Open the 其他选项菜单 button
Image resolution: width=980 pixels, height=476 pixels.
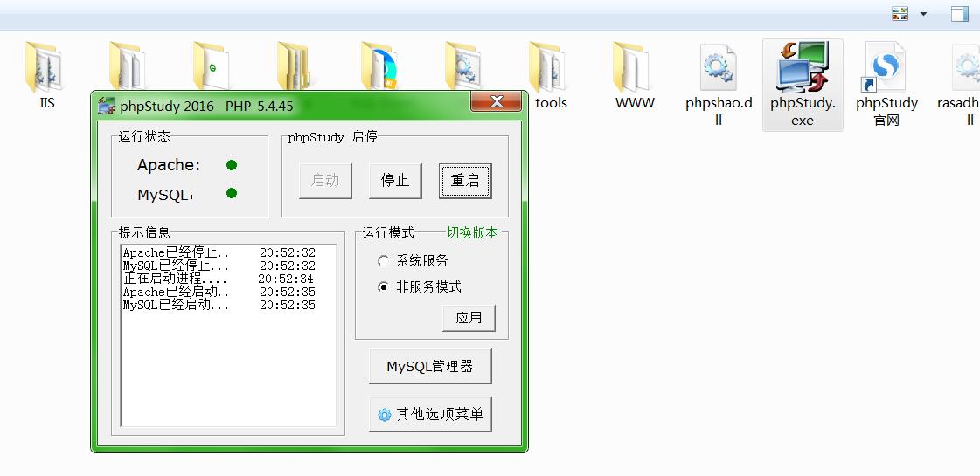point(430,414)
